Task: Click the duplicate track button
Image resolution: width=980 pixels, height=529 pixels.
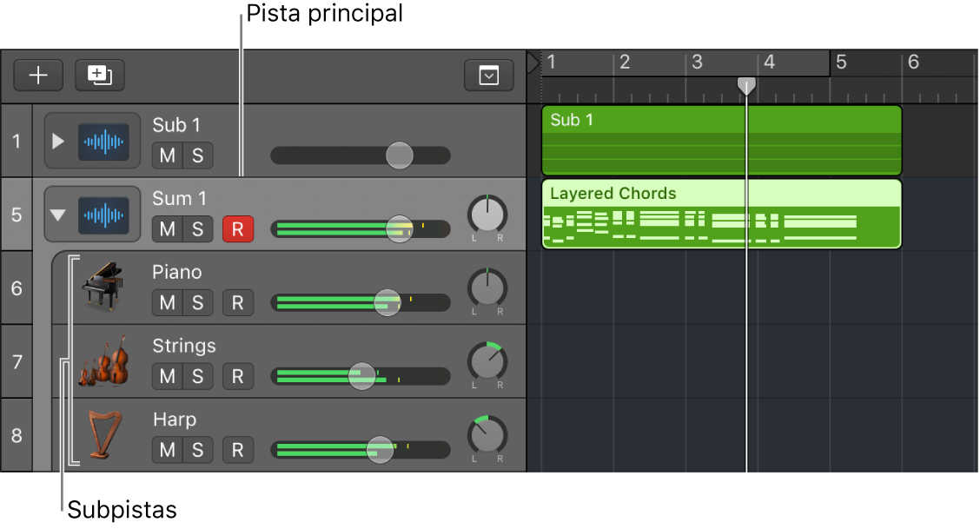Action: 99,76
